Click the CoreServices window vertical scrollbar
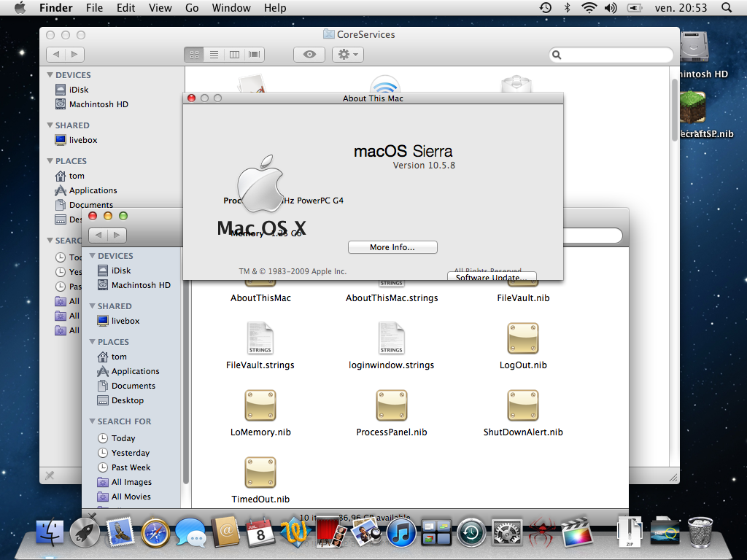The width and height of the screenshot is (747, 560). 674,110
